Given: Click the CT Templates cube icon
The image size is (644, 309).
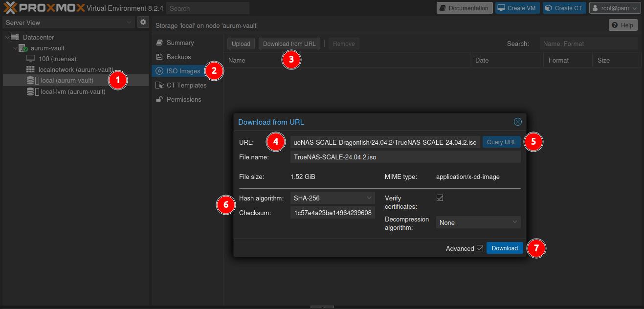Looking at the screenshot, I should point(159,85).
